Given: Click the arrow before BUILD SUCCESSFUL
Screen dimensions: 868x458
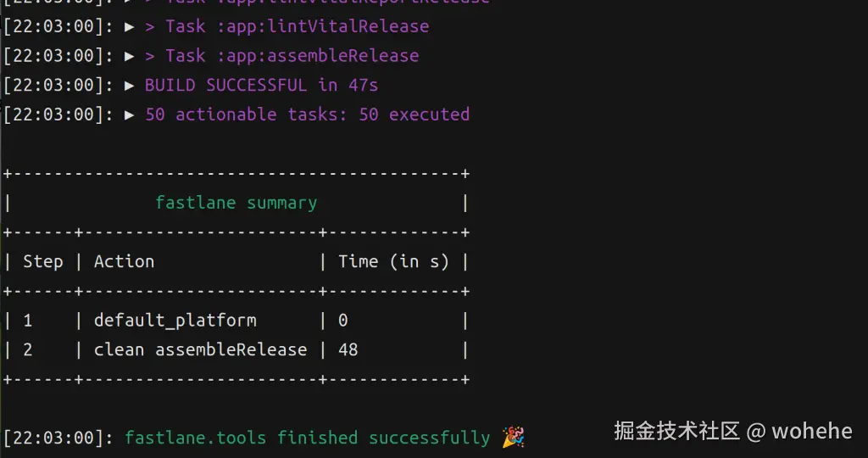Looking at the screenshot, I should [x=130, y=85].
